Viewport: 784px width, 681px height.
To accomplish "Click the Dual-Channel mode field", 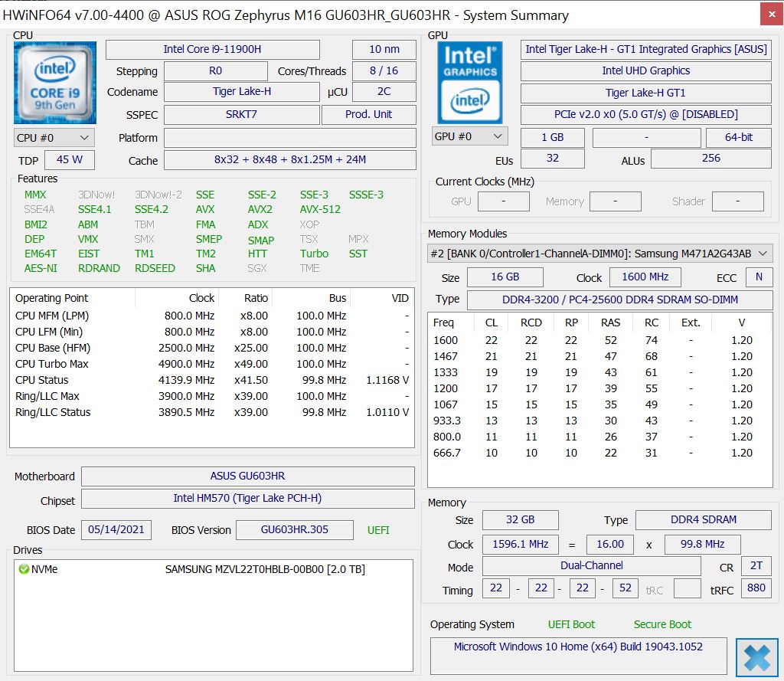I will tap(592, 566).
